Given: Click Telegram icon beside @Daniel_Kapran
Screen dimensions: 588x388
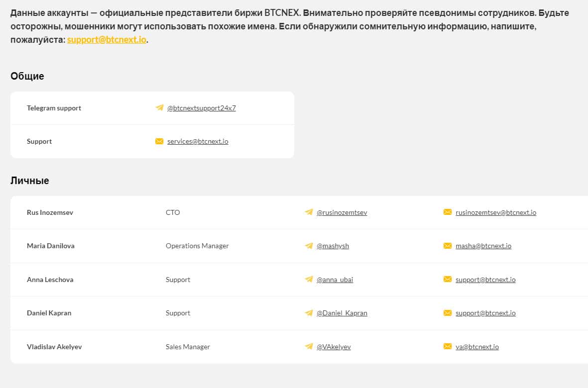Looking at the screenshot, I should (309, 312).
